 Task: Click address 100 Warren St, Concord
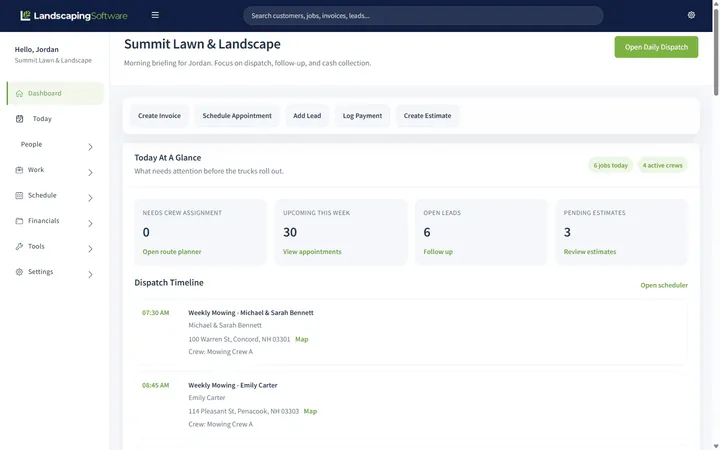pyautogui.click(x=239, y=339)
